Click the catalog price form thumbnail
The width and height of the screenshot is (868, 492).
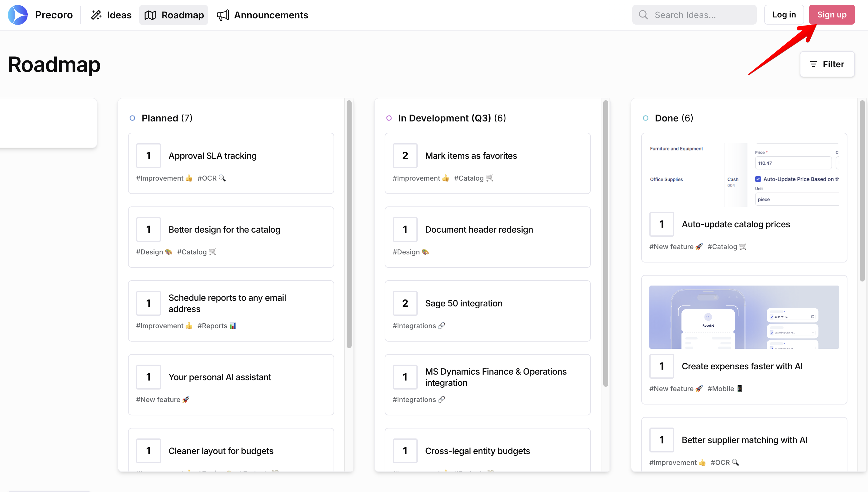point(744,175)
